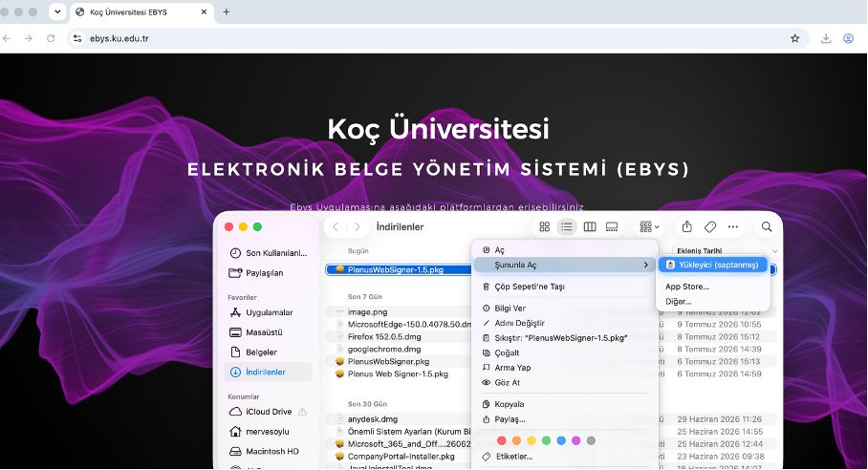Open the Finder more actions ellipsis
The image size is (868, 470).
click(733, 226)
